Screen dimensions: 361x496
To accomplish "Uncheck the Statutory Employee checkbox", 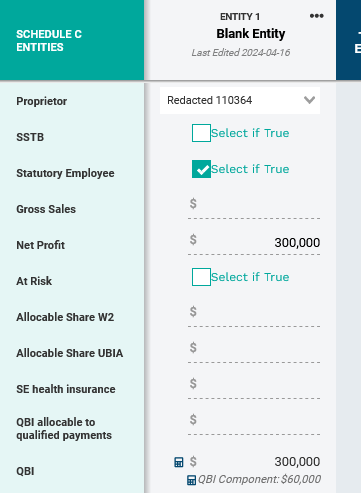I will click(201, 169).
